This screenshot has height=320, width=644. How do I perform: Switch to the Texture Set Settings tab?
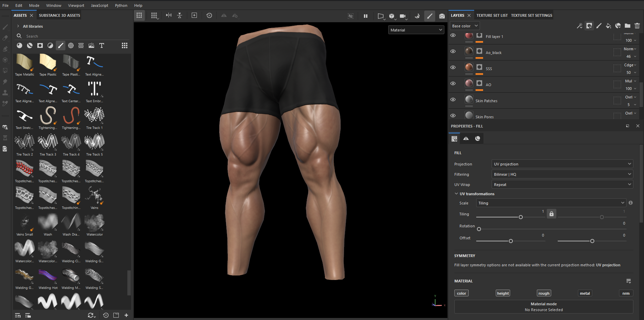(531, 15)
